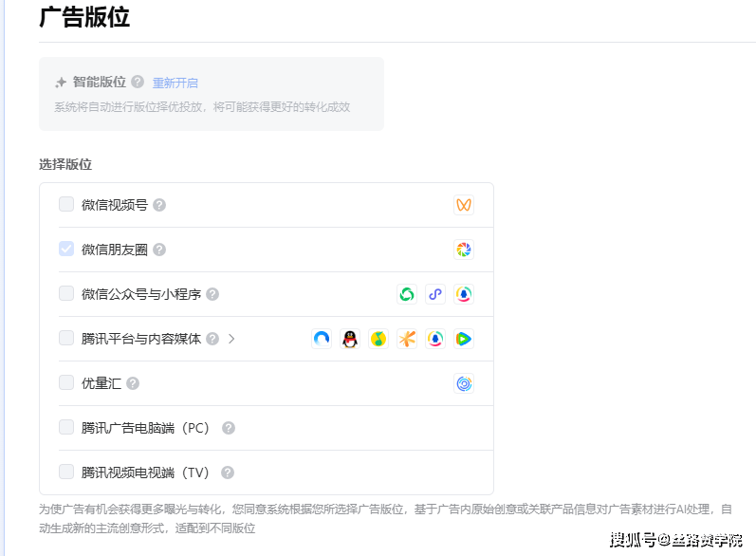This screenshot has width=756, height=556.
Task: Uncheck the 微信朋友圈 placement checkbox
Action: point(66,249)
